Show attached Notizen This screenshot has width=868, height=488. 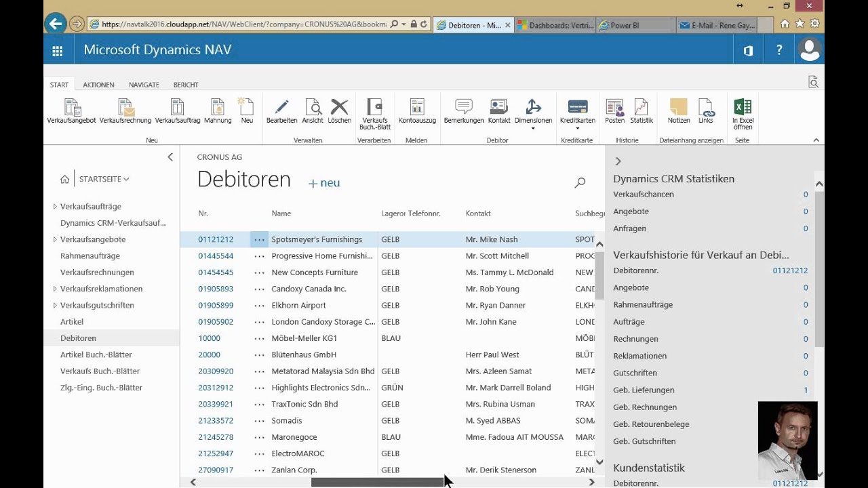coord(678,111)
